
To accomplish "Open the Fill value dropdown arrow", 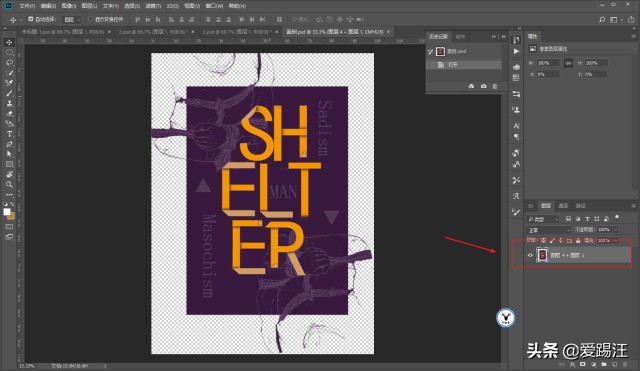I will pyautogui.click(x=616, y=241).
